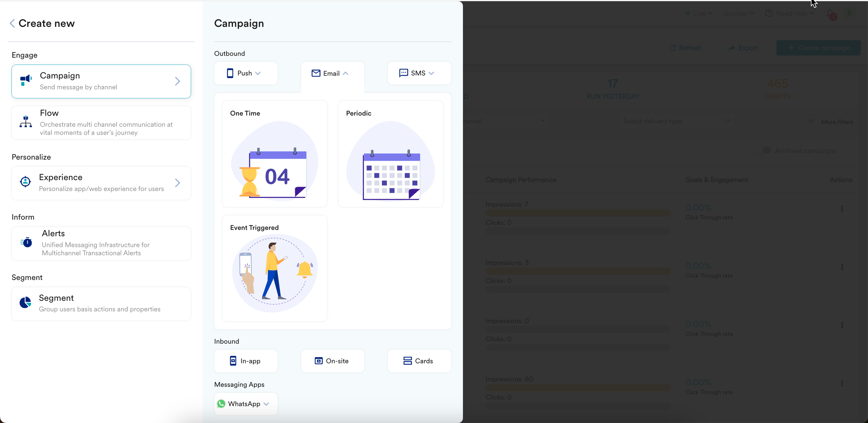Viewport: 868px width, 423px height.
Task: Toggle the Archived campaigns switch
Action: 763,150
